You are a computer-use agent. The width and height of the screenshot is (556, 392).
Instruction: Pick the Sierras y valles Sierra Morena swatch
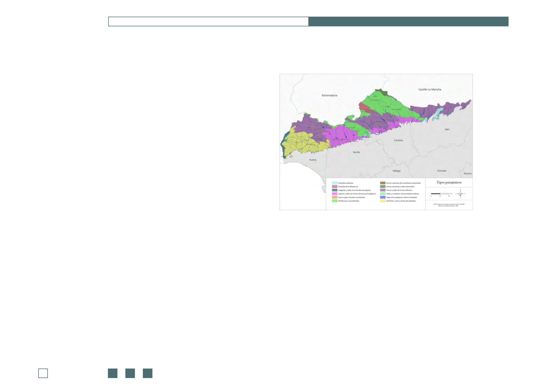[382, 190]
